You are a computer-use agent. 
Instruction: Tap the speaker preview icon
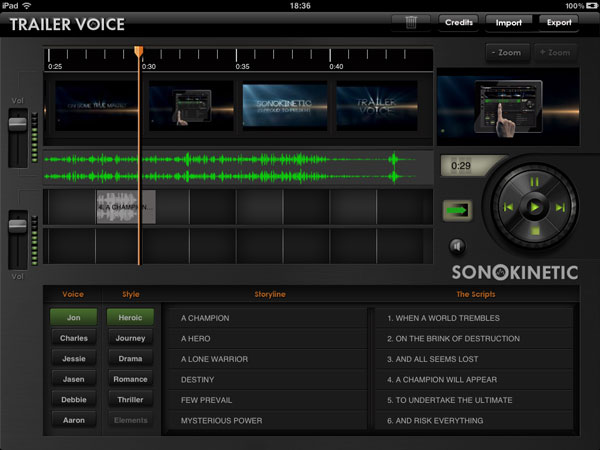[457, 246]
